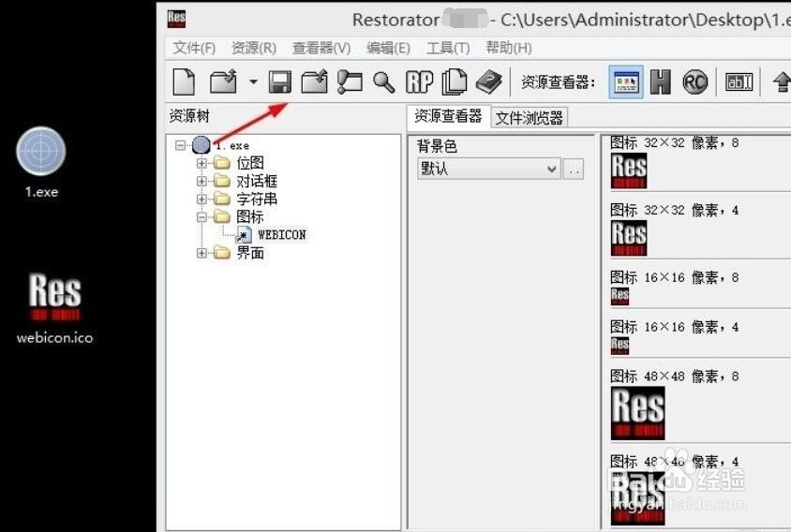Viewport: 791px width, 532px height.
Task: Expand the 位图 folder node
Action: pyautogui.click(x=201, y=163)
